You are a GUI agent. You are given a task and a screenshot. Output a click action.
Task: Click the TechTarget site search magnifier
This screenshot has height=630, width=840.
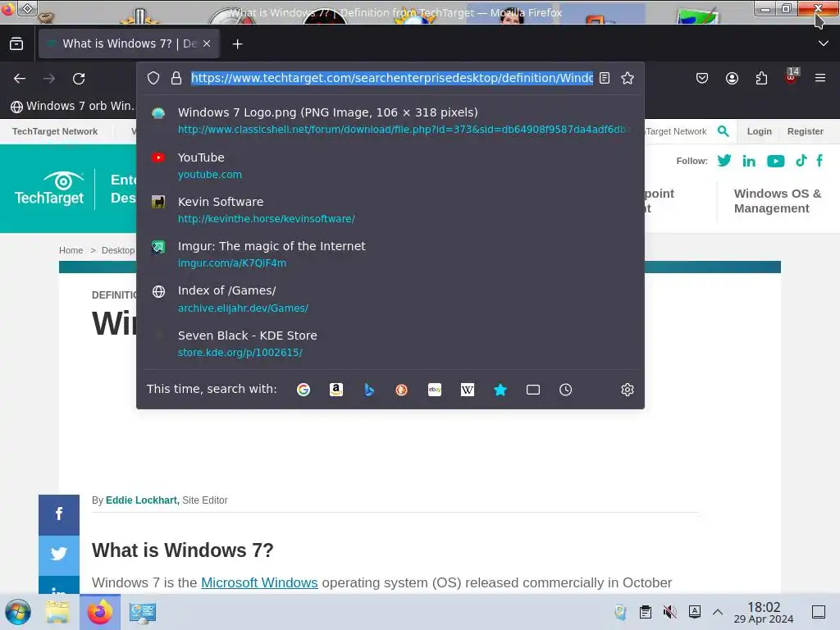pyautogui.click(x=724, y=131)
